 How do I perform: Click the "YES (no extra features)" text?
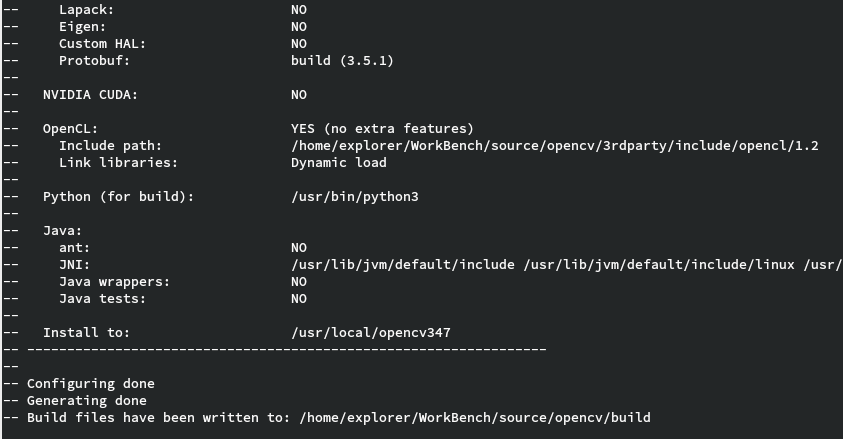382,129
